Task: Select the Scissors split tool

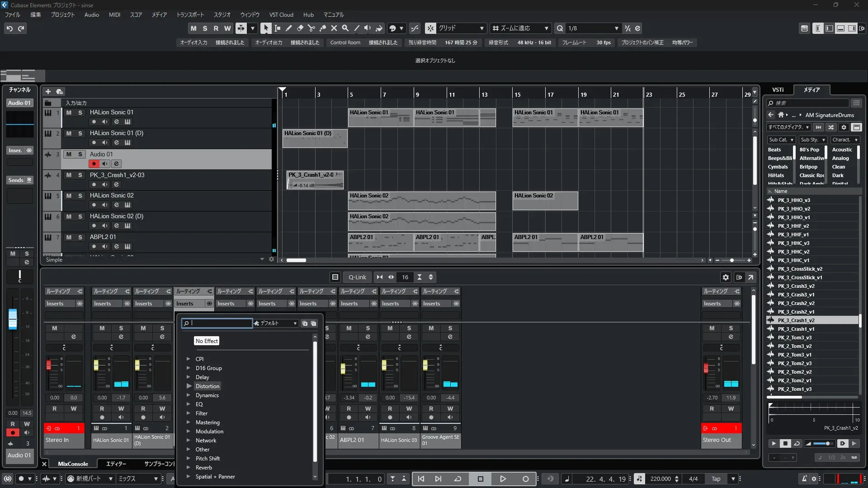Action: pos(311,28)
